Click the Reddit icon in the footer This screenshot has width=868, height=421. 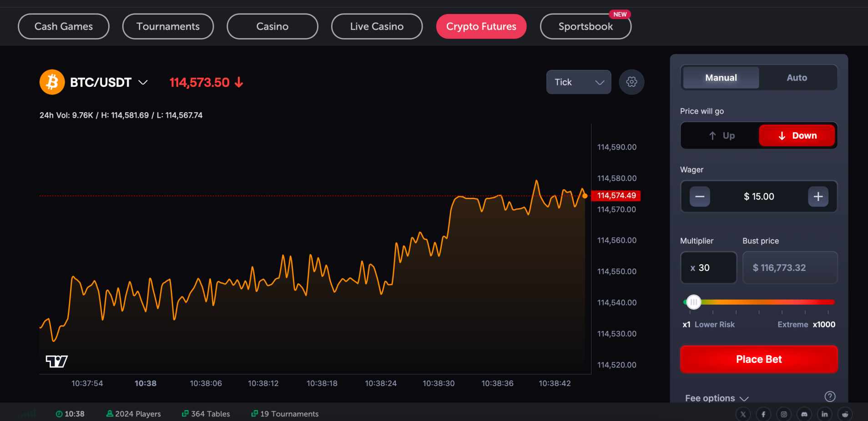(845, 414)
